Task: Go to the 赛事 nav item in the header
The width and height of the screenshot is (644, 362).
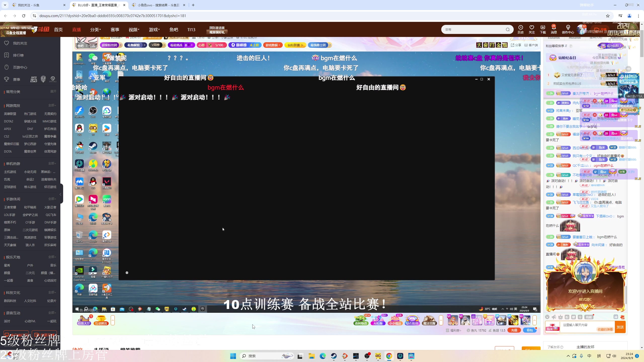Action: 115,30
